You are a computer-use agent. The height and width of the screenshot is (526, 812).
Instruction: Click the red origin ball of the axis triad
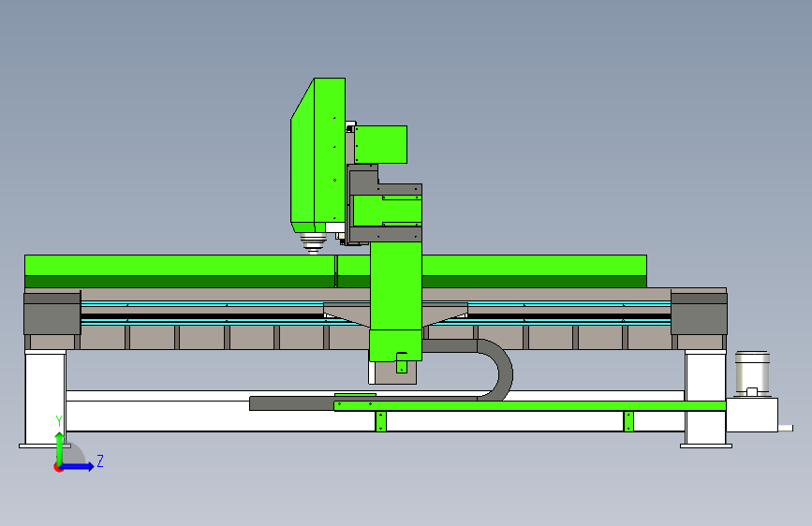coord(58,467)
